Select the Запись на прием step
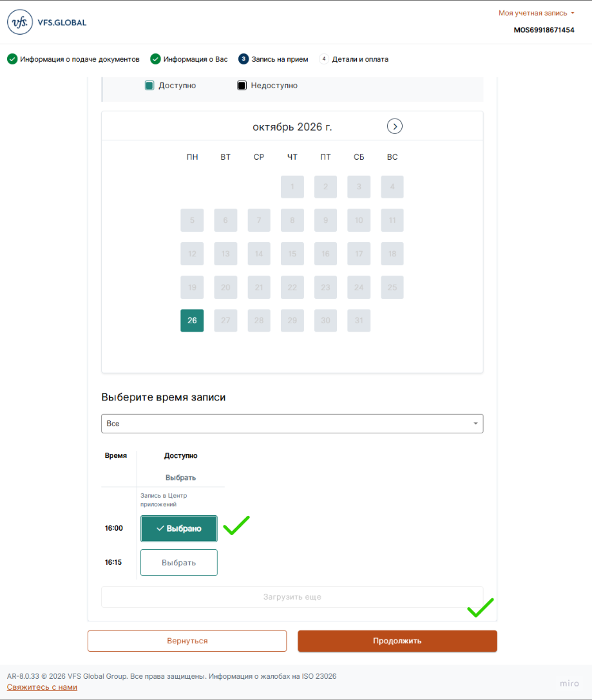The image size is (592, 700). click(x=273, y=59)
